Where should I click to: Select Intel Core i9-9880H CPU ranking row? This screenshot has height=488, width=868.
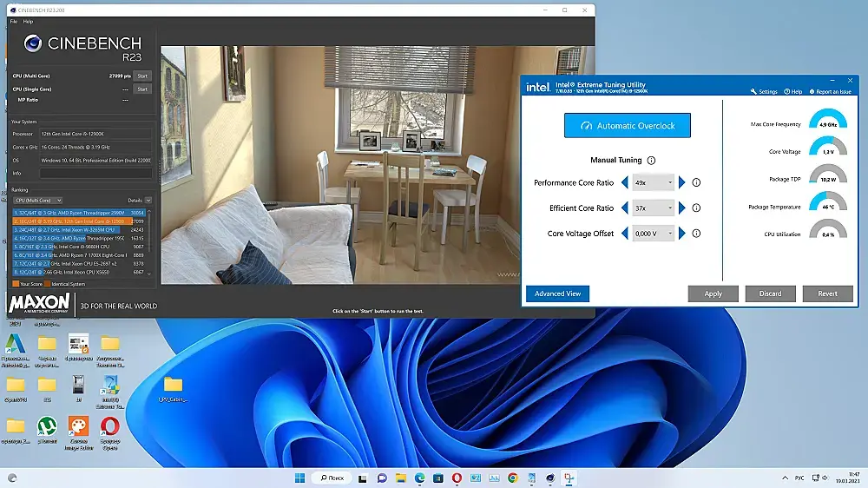(x=79, y=247)
